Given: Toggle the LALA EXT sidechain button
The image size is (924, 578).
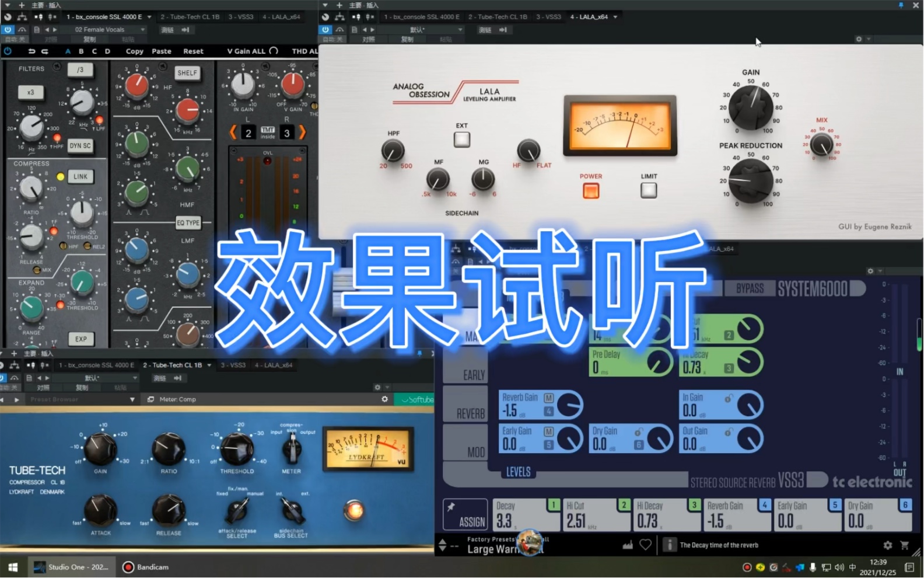Looking at the screenshot, I should [462, 140].
